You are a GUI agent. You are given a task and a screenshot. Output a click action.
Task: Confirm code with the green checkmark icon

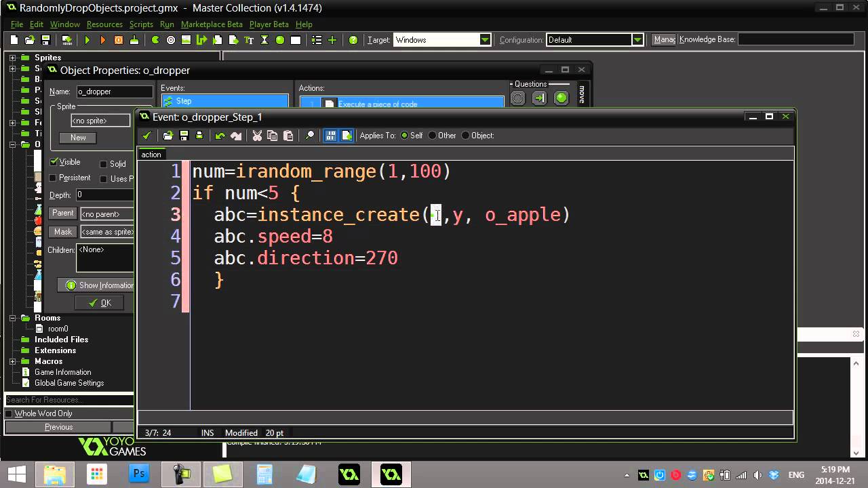click(x=146, y=136)
